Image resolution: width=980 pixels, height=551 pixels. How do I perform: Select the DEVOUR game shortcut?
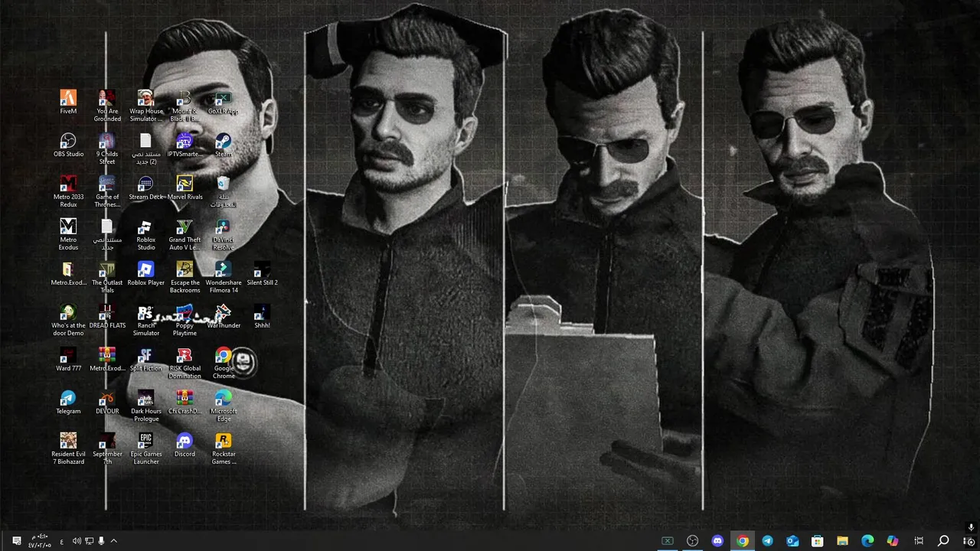click(107, 403)
